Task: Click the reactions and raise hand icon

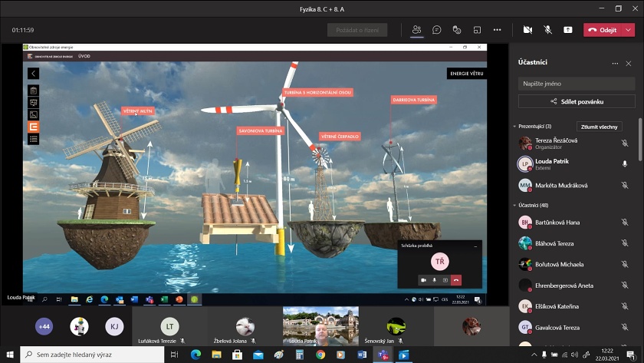Action: (x=456, y=30)
